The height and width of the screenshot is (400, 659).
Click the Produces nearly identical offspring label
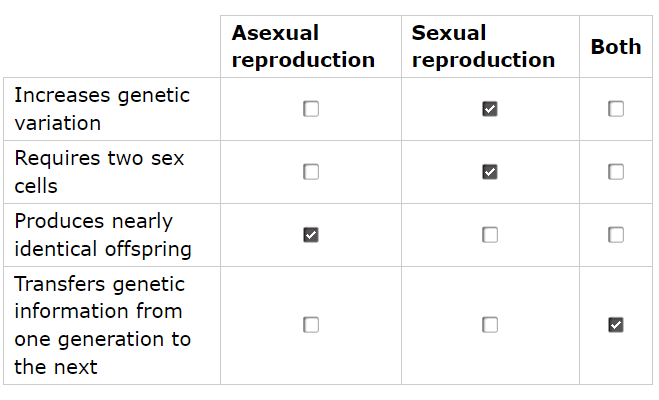click(103, 235)
